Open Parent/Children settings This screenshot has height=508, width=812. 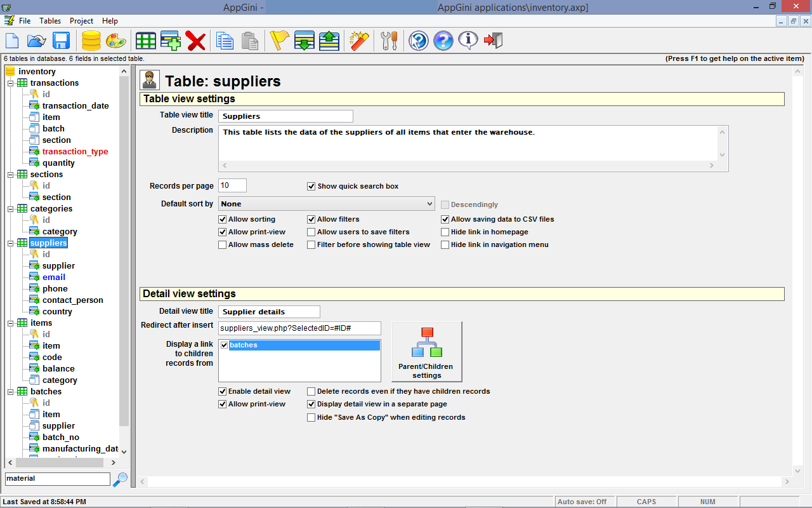click(x=426, y=351)
